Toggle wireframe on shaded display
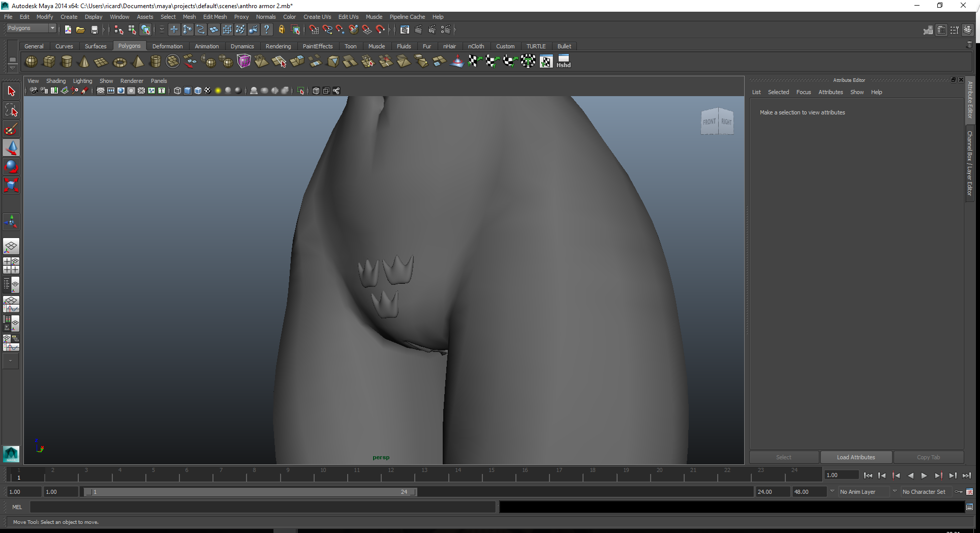 (198, 91)
